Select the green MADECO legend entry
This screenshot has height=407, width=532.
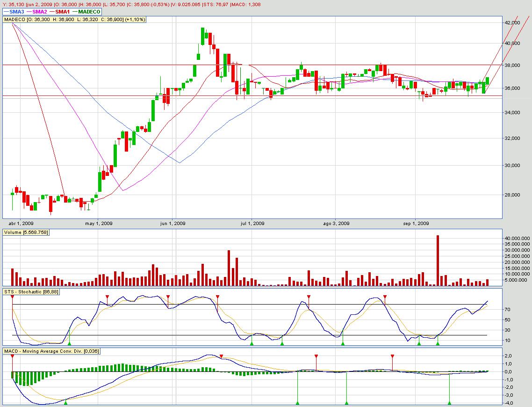coord(86,12)
